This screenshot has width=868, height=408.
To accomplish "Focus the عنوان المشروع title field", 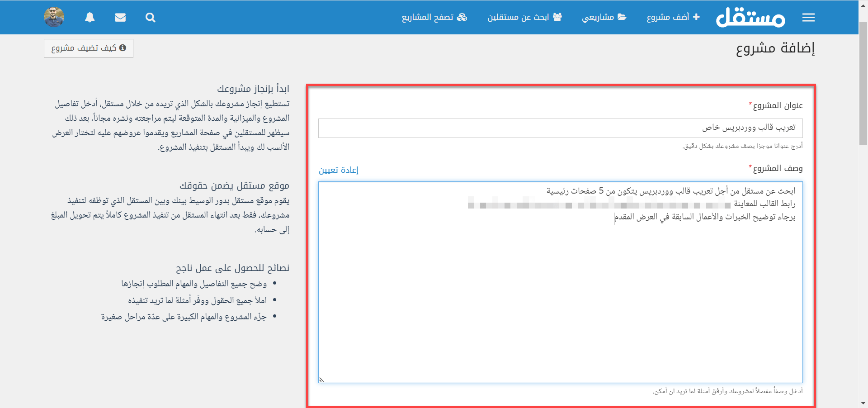I will tap(560, 128).
